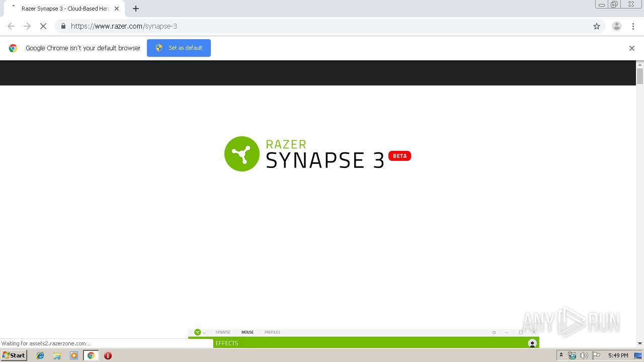Open Windows Media Player from the taskbar
644x362 pixels.
[74, 355]
